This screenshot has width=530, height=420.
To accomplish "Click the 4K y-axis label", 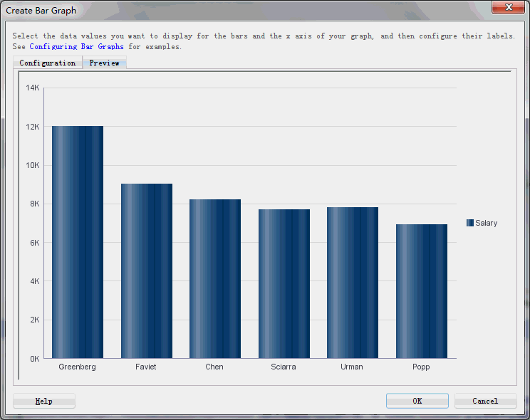I will pos(34,281).
